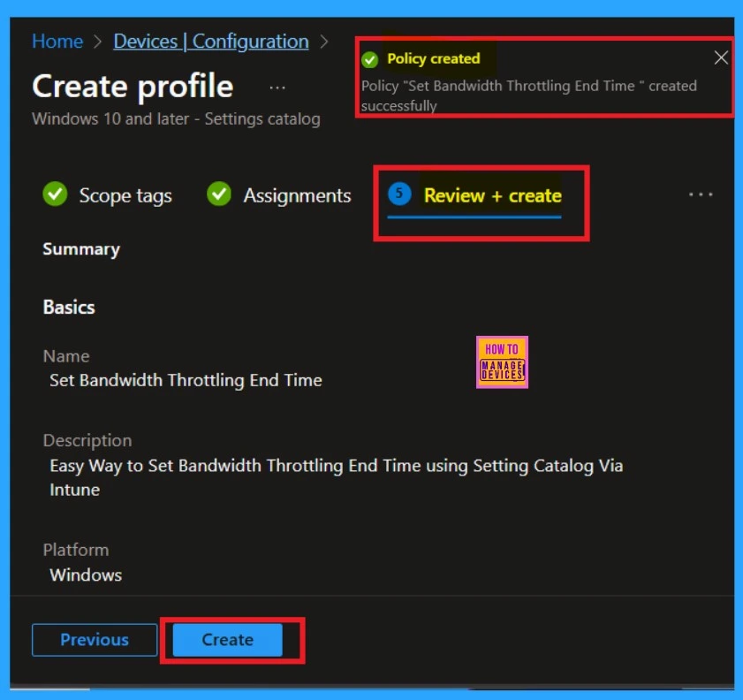Click the Previous button
This screenshot has width=743, height=700.
95,640
